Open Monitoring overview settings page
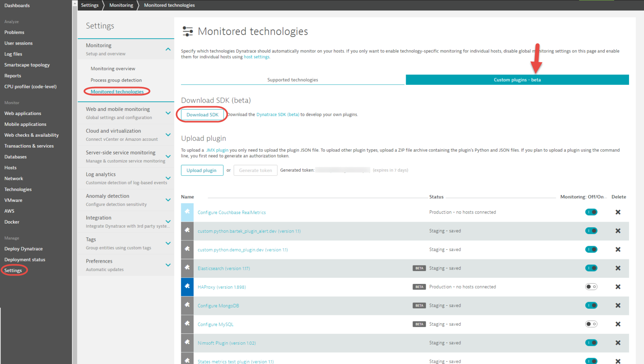Screen dimensions: 644x364 (x=113, y=69)
